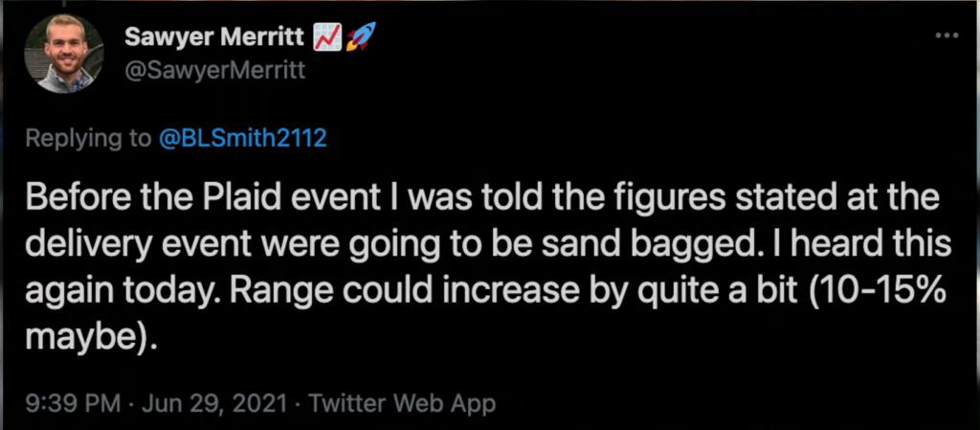Open the tweet's more options menu
980x430 pixels.
(x=947, y=35)
